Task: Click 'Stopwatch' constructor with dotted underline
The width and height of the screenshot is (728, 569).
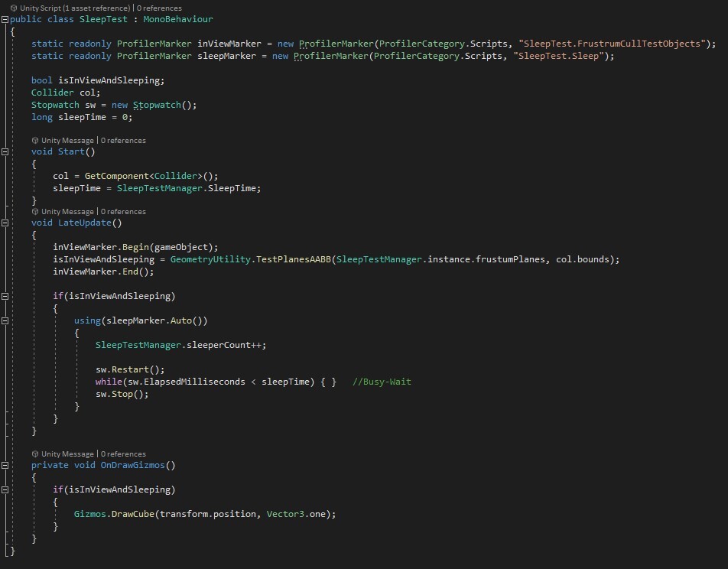Action: coord(157,105)
